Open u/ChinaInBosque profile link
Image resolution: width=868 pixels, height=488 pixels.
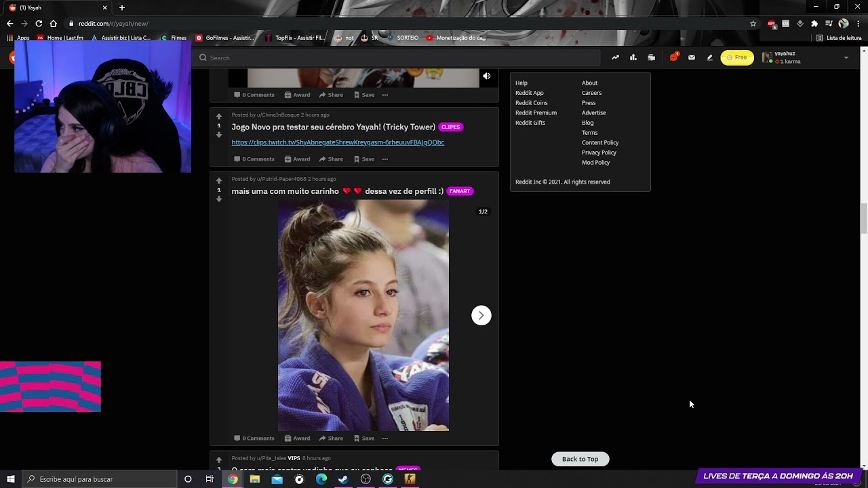pos(278,115)
